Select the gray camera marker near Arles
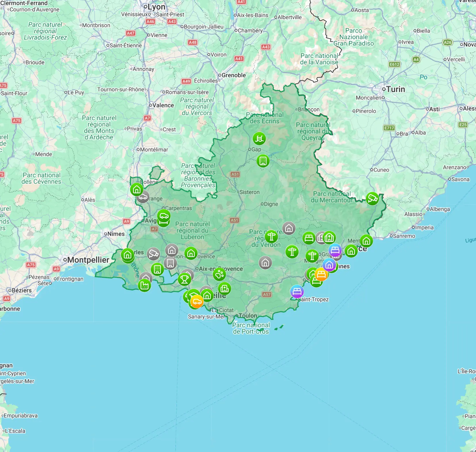This screenshot has height=452, width=476. [154, 254]
